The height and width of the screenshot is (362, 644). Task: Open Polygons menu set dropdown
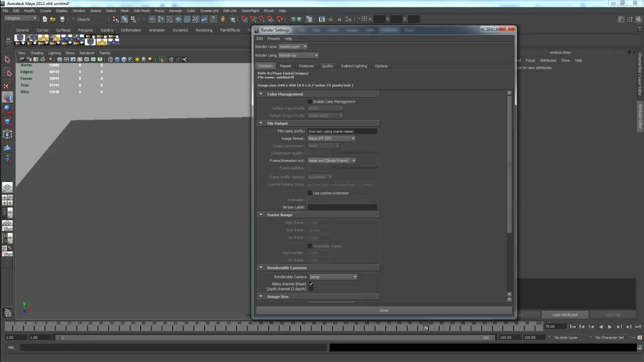point(20,19)
